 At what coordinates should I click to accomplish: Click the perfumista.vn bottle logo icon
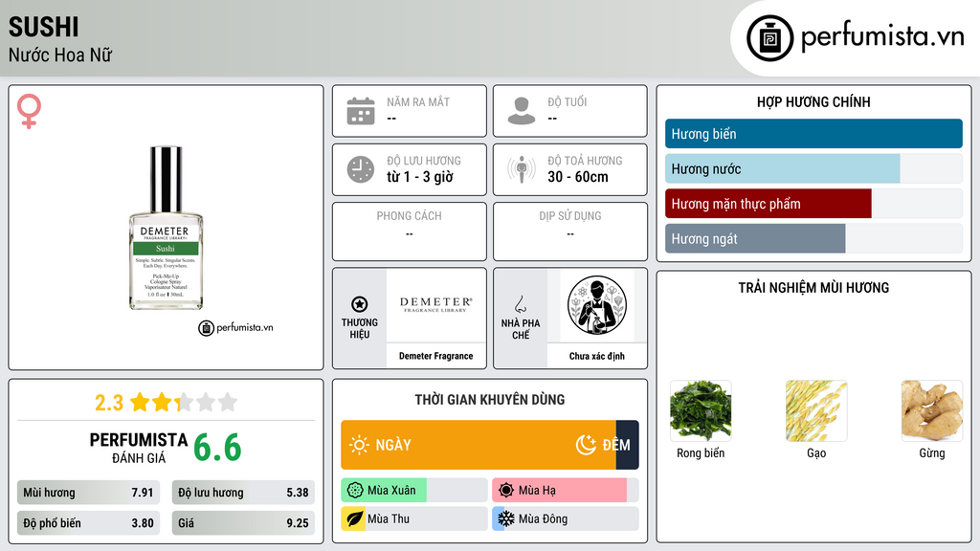(x=769, y=38)
